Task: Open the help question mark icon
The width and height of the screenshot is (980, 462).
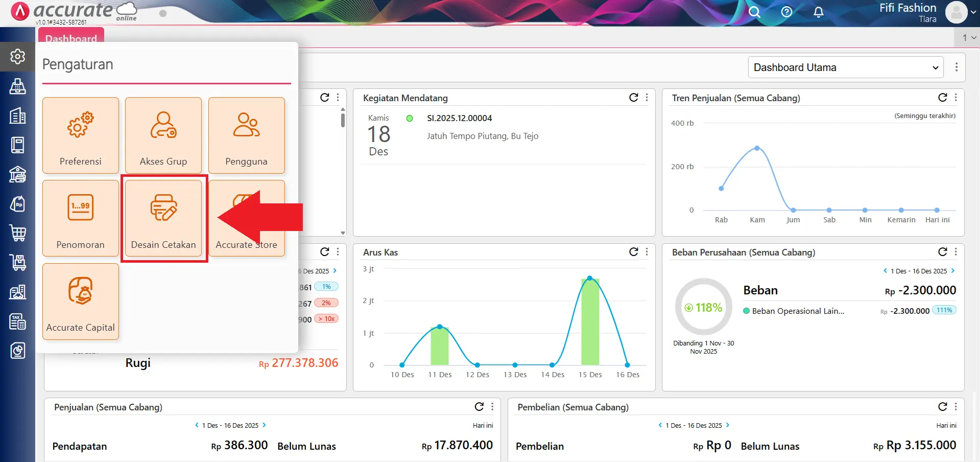Action: (x=786, y=12)
